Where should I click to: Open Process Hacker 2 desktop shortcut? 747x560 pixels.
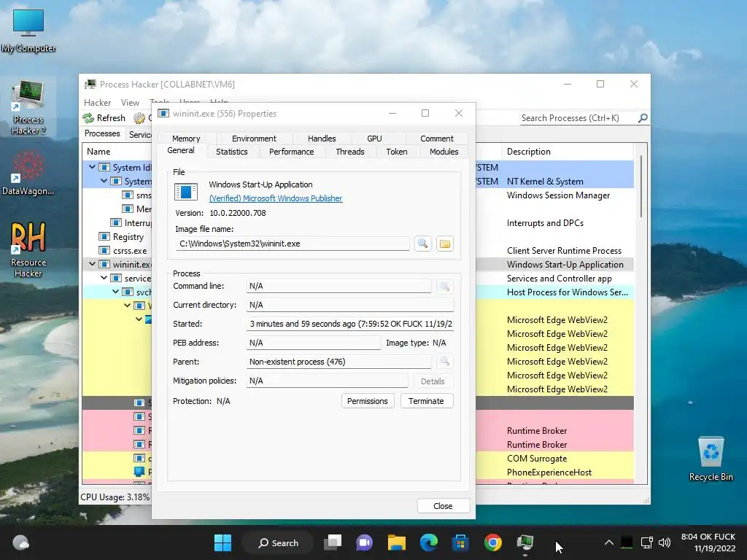pyautogui.click(x=28, y=108)
